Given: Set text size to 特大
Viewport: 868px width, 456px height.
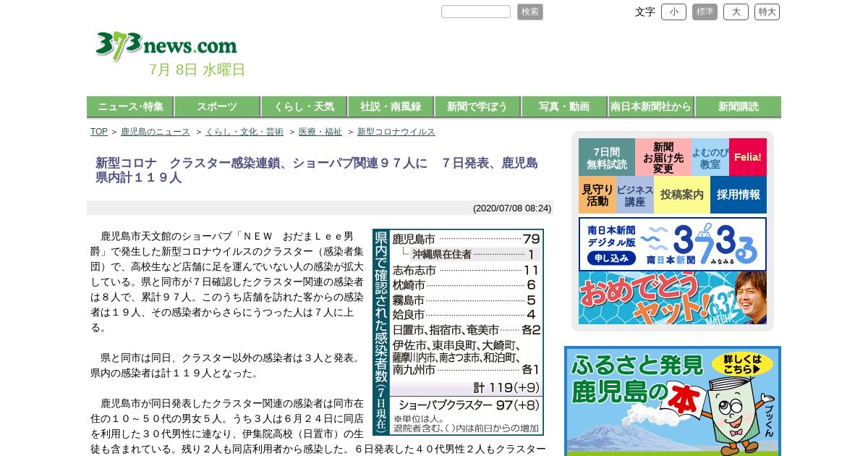Looking at the screenshot, I should [767, 12].
